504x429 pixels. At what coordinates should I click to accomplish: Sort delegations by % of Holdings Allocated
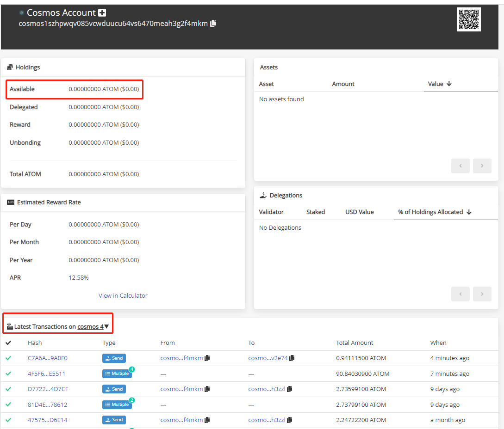pos(434,212)
